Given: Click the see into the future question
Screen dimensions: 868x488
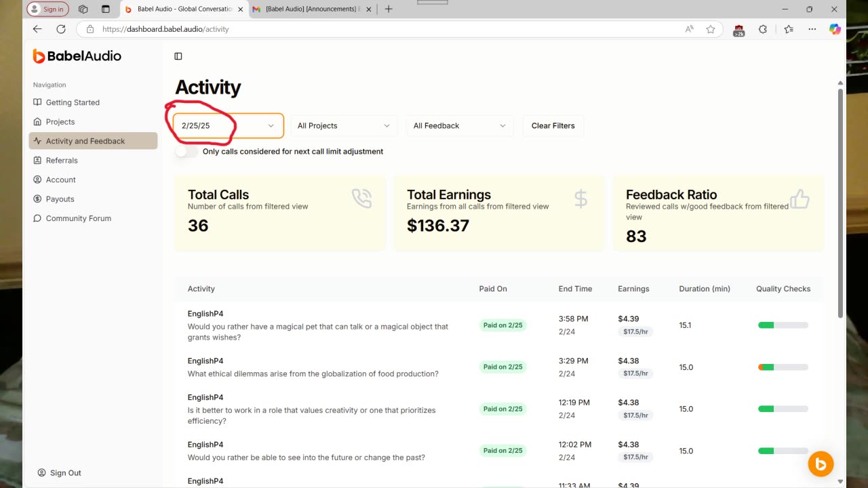Looking at the screenshot, I should pos(307,457).
